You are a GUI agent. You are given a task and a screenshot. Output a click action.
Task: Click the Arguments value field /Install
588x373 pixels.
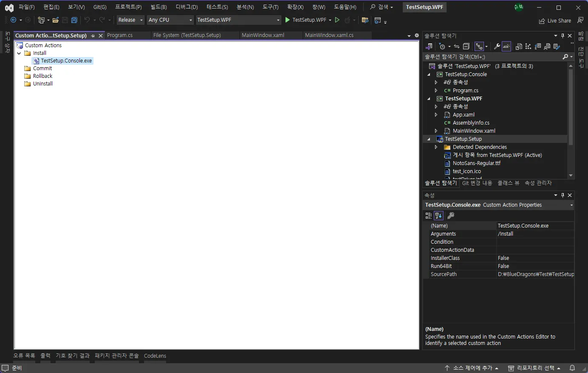point(535,234)
